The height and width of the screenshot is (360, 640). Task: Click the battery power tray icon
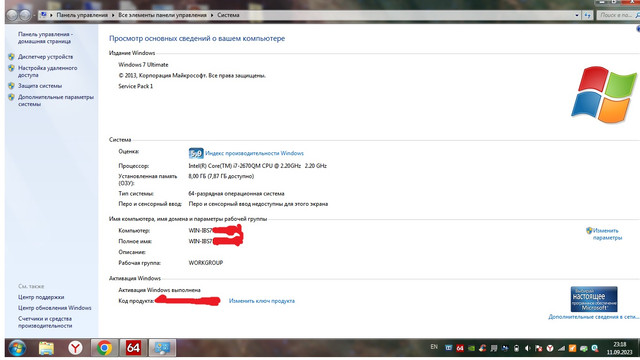[x=516, y=348]
